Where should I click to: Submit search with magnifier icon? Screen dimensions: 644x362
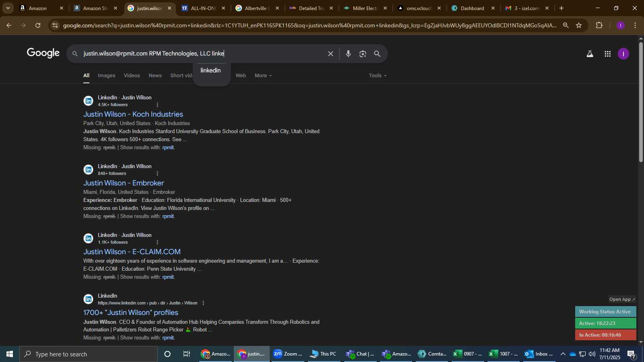pyautogui.click(x=377, y=53)
